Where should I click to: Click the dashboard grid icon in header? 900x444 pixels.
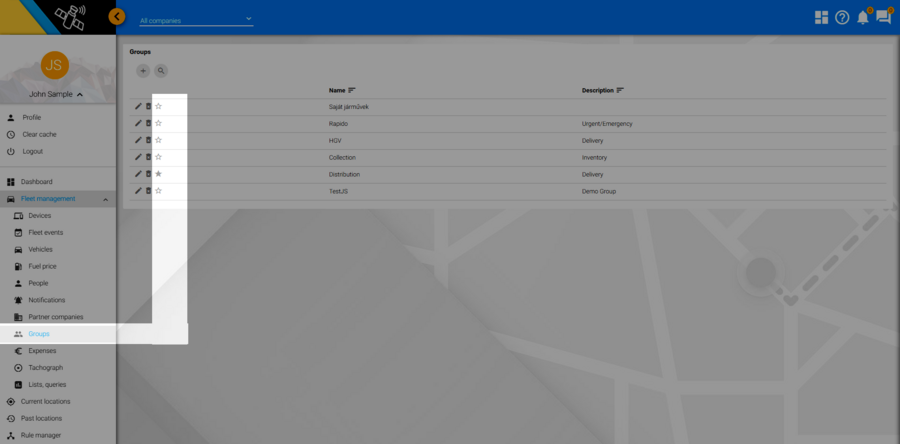(x=821, y=17)
